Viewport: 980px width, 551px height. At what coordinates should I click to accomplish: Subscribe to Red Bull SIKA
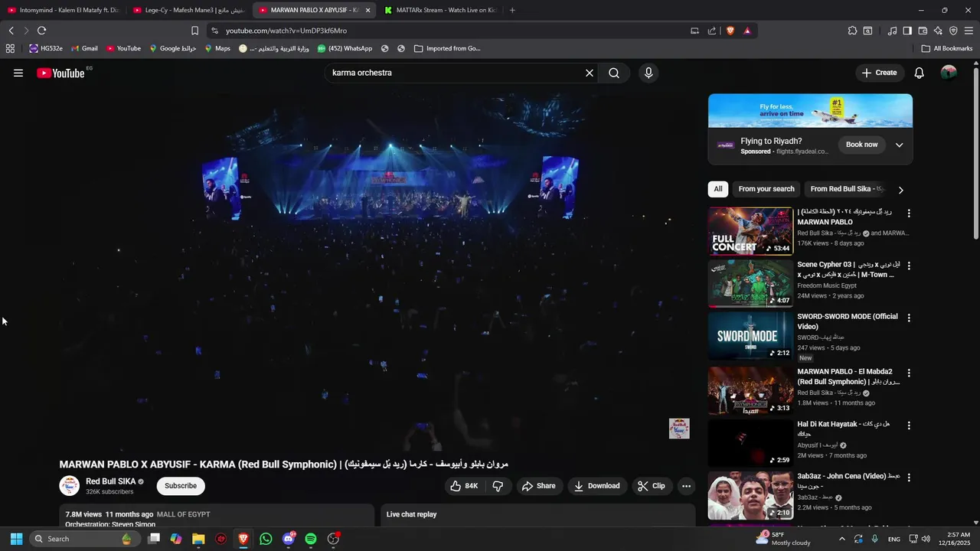point(181,486)
